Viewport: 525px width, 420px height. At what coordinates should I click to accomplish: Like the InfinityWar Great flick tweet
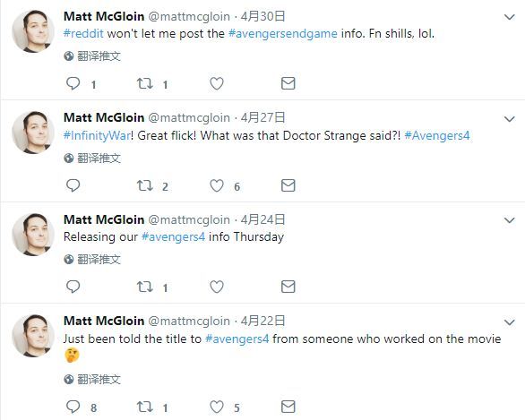pyautogui.click(x=217, y=185)
